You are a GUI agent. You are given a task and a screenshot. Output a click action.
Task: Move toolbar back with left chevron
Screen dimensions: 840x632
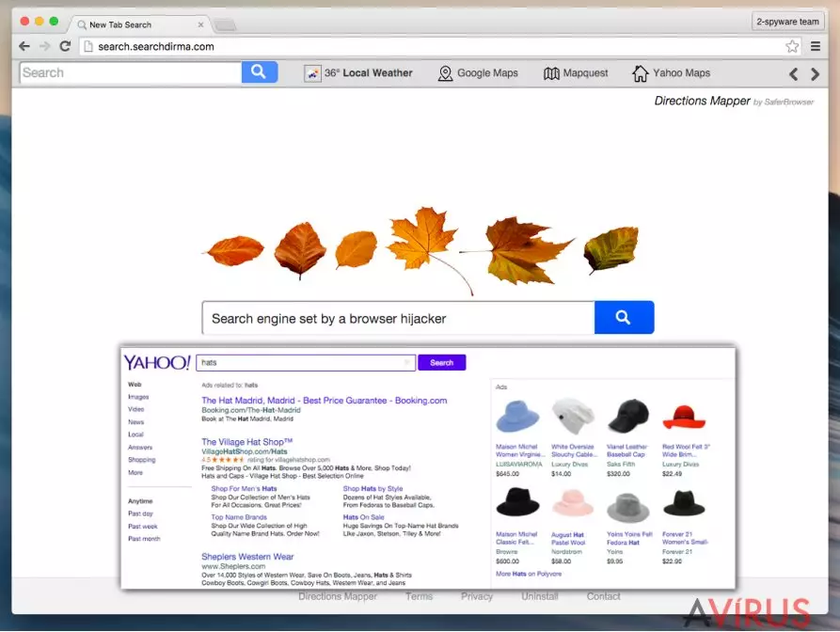point(793,74)
